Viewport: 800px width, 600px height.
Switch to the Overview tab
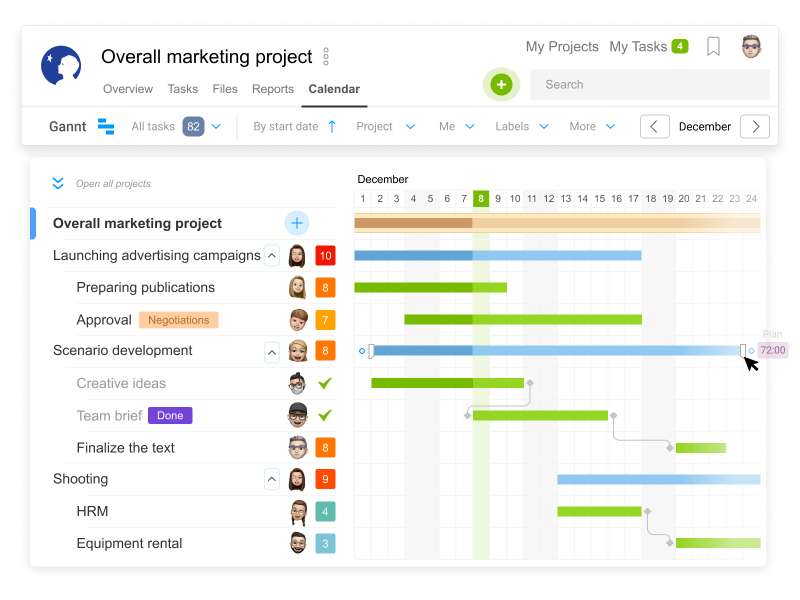128,89
